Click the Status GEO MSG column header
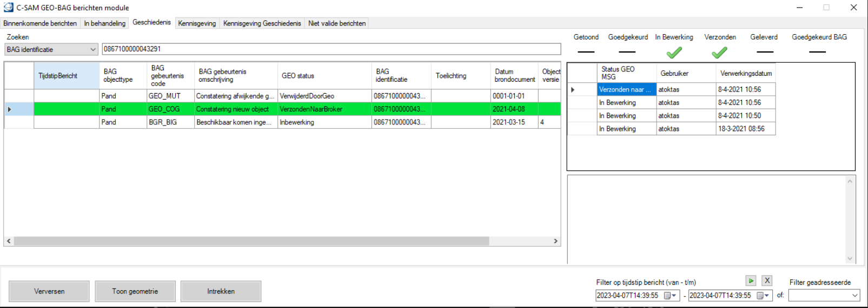This screenshot has width=868, height=308. [627, 73]
